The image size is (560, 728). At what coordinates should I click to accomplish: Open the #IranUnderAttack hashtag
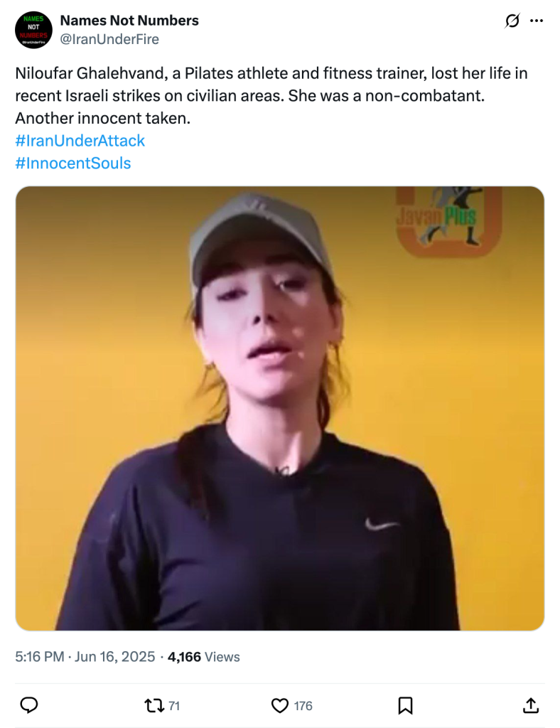click(80, 141)
